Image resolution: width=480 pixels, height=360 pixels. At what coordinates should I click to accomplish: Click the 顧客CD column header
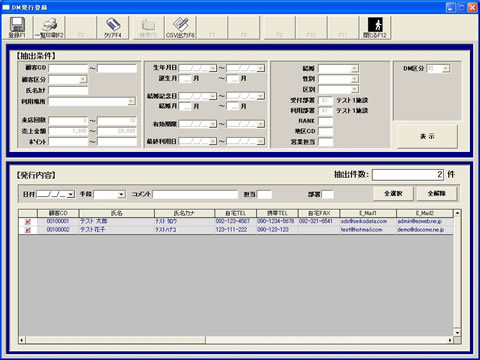pos(58,213)
